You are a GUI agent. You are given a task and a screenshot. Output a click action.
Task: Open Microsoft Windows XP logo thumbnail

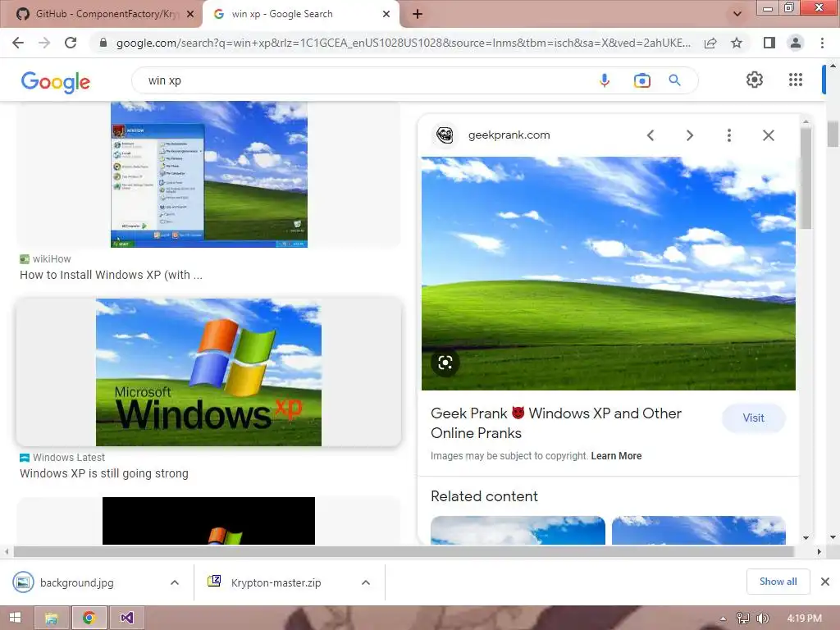pyautogui.click(x=208, y=372)
